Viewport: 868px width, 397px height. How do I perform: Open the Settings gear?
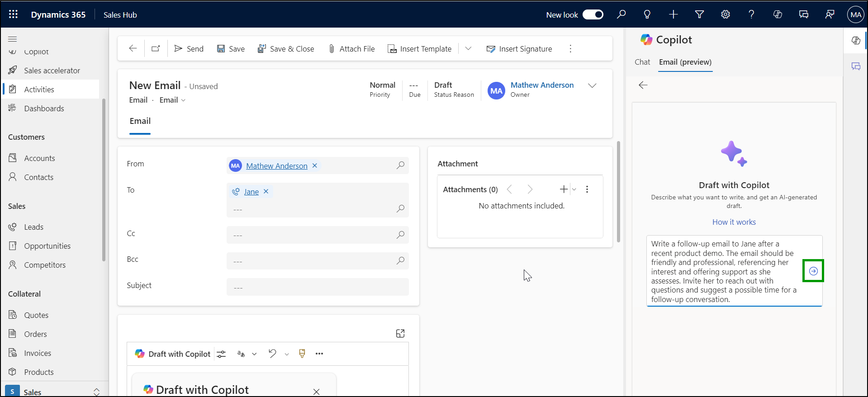point(726,14)
